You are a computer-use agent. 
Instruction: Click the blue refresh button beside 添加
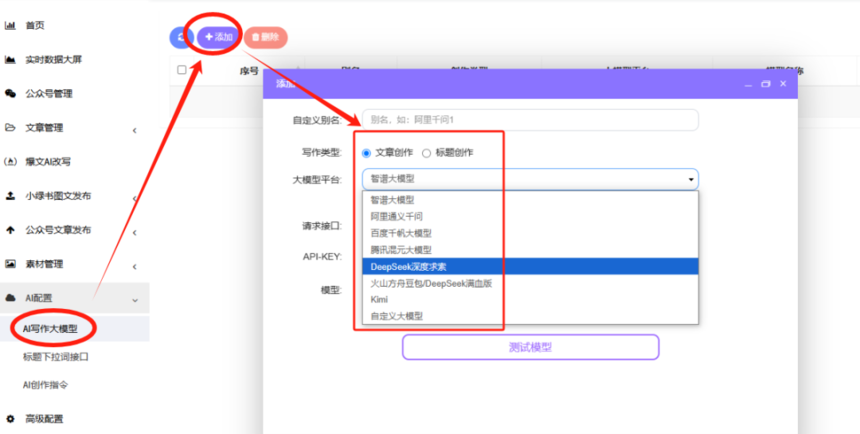180,37
